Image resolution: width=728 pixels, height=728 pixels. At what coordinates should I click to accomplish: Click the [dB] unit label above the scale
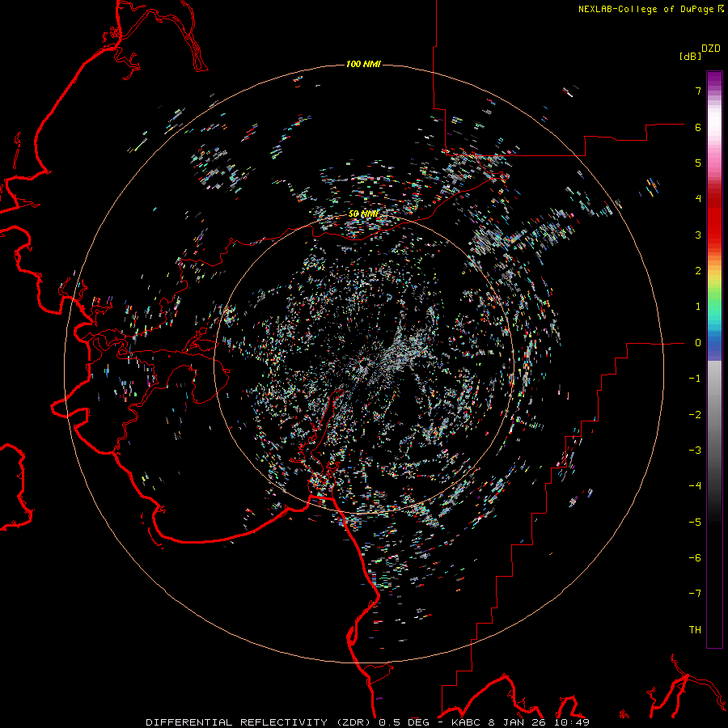coord(691,57)
